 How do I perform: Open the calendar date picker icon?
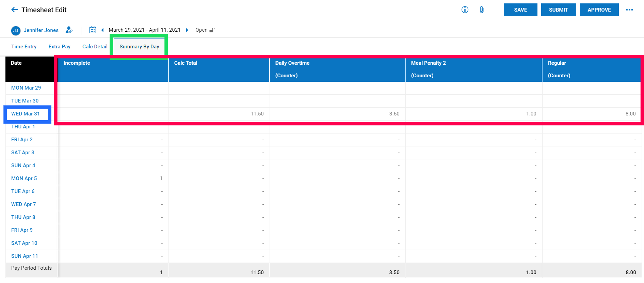click(x=93, y=30)
